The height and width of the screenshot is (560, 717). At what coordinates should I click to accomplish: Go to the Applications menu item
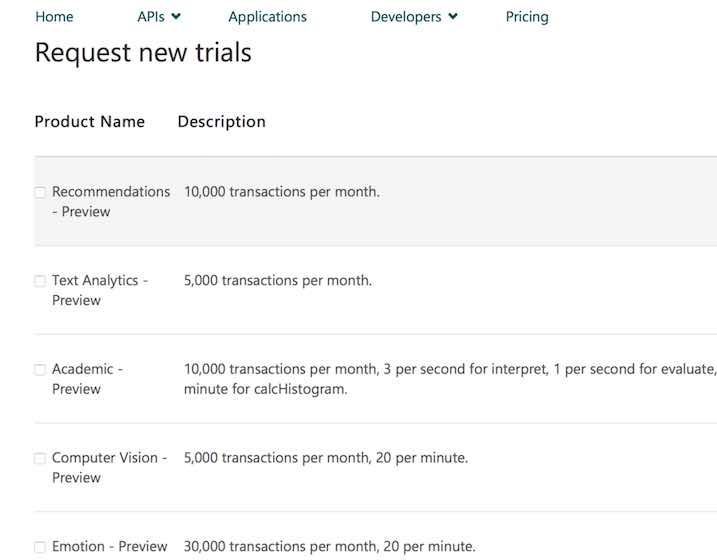[x=267, y=17]
